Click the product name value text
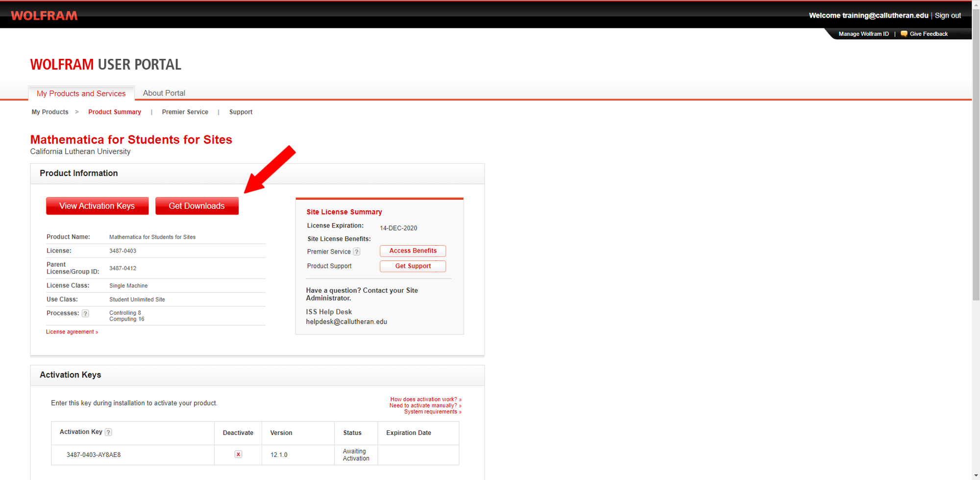This screenshot has width=980, height=480. (152, 237)
